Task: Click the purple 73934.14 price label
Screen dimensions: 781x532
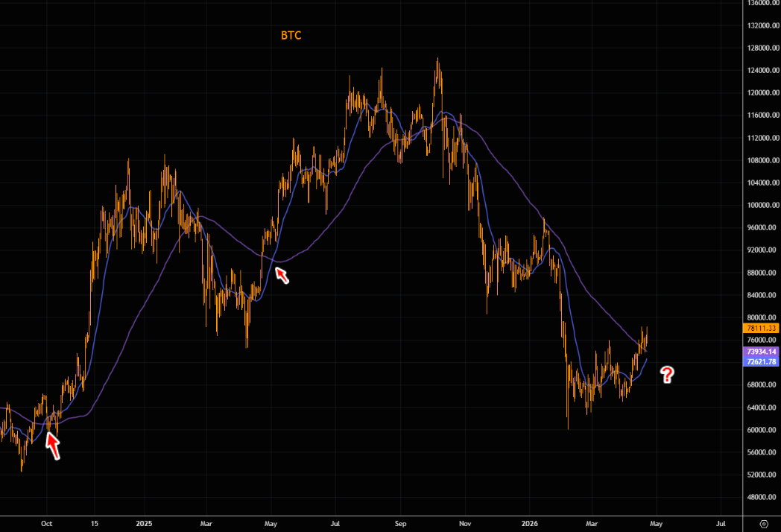Action: click(761, 352)
